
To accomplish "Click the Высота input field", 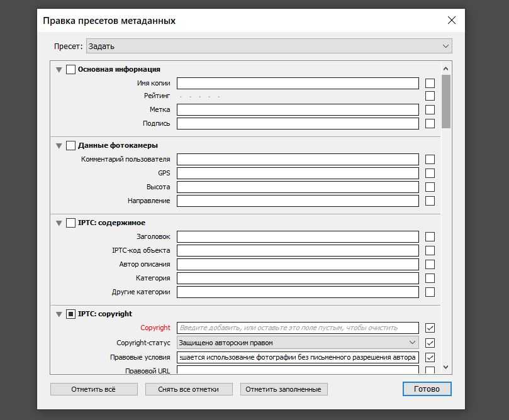I will point(298,187).
